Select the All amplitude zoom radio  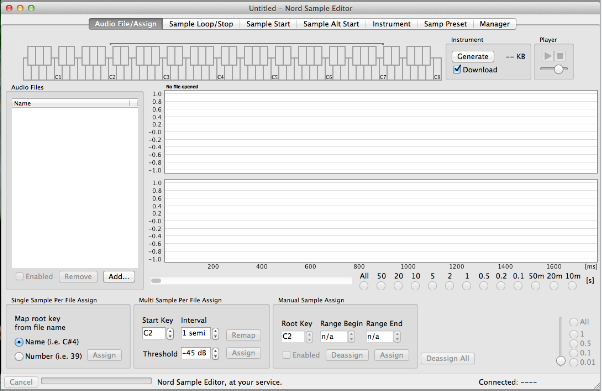574,322
